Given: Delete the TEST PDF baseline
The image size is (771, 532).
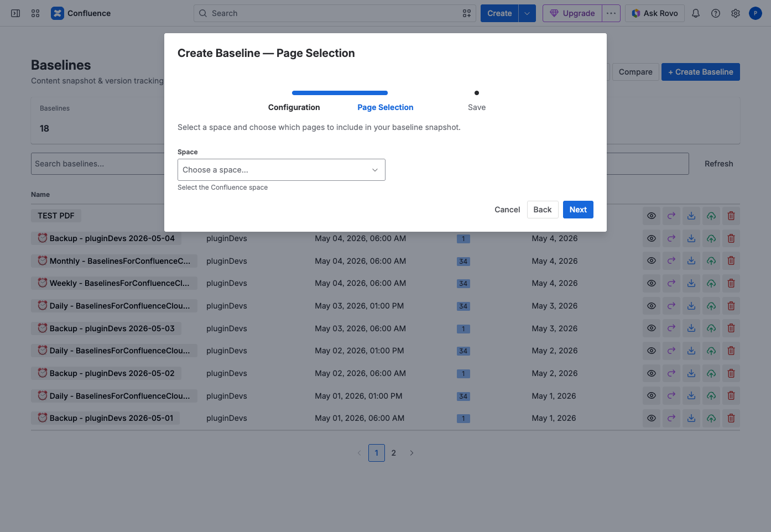Looking at the screenshot, I should coord(731,216).
